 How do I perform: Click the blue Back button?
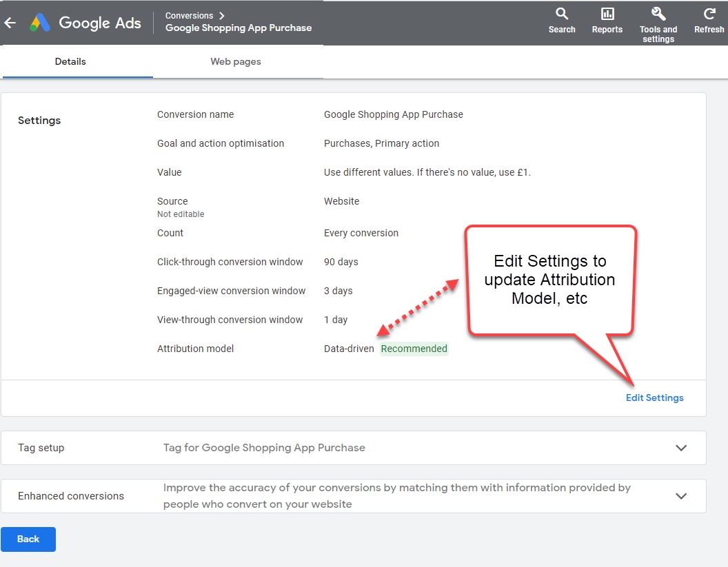coord(28,539)
